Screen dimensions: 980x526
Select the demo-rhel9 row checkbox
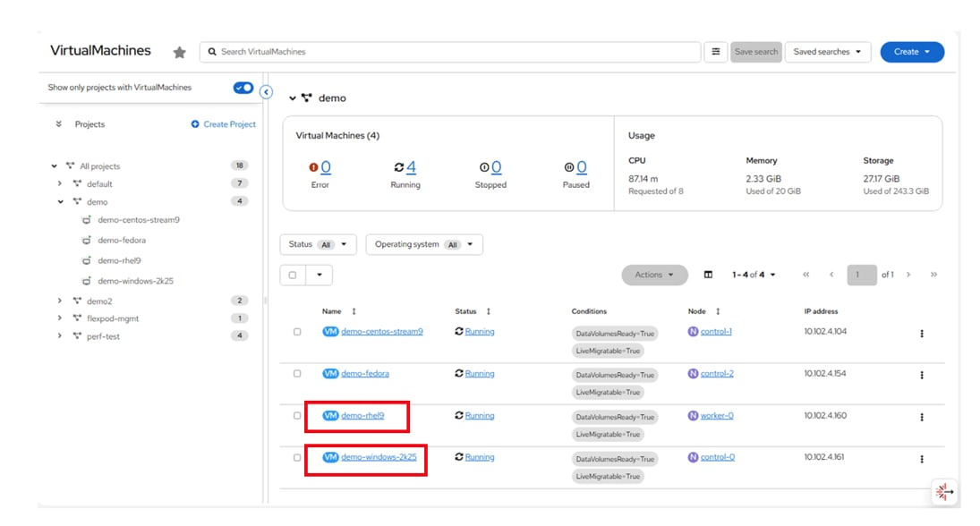[x=297, y=415]
